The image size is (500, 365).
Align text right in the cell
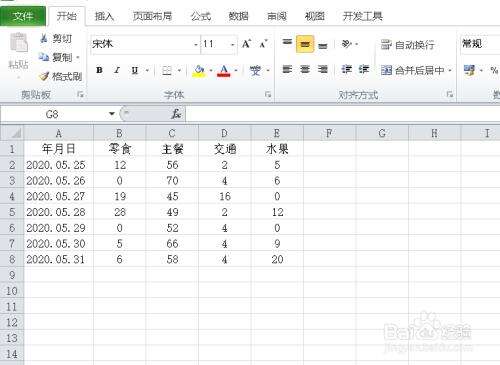(x=322, y=69)
